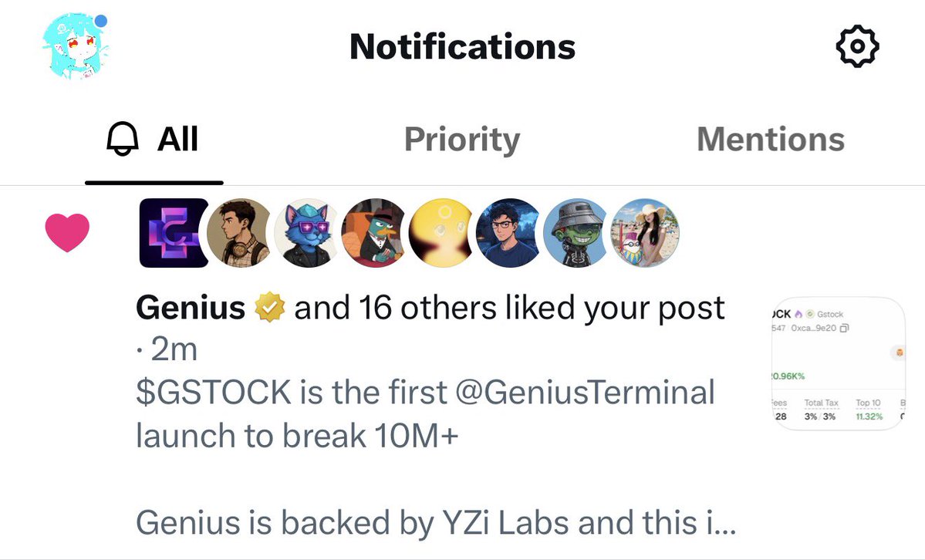Viewport: 925px width, 560px height.
Task: Select the bell icon in All tab
Action: pos(123,140)
